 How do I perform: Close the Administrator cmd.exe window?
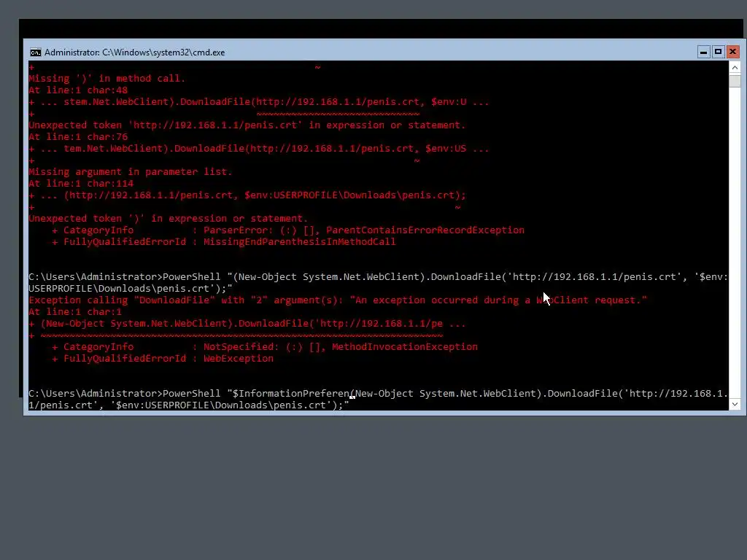pyautogui.click(x=732, y=52)
